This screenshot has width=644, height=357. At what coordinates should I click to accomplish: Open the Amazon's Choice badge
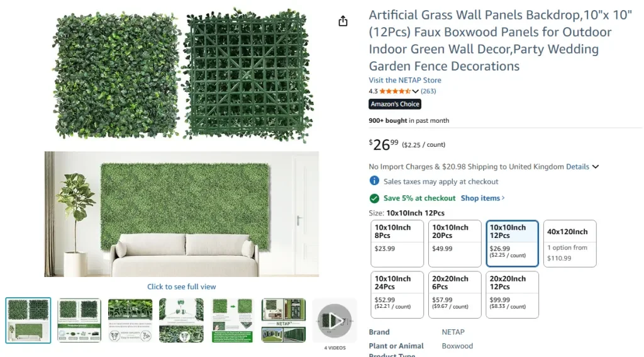tap(395, 104)
